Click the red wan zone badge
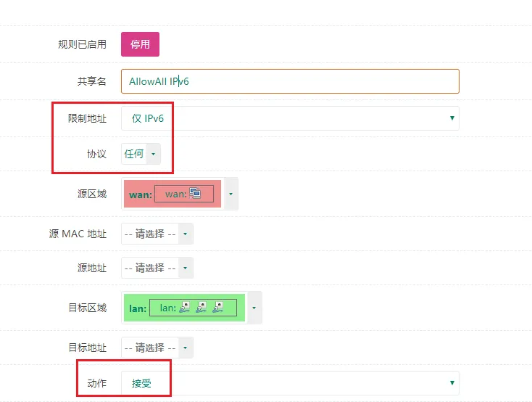 (x=138, y=194)
